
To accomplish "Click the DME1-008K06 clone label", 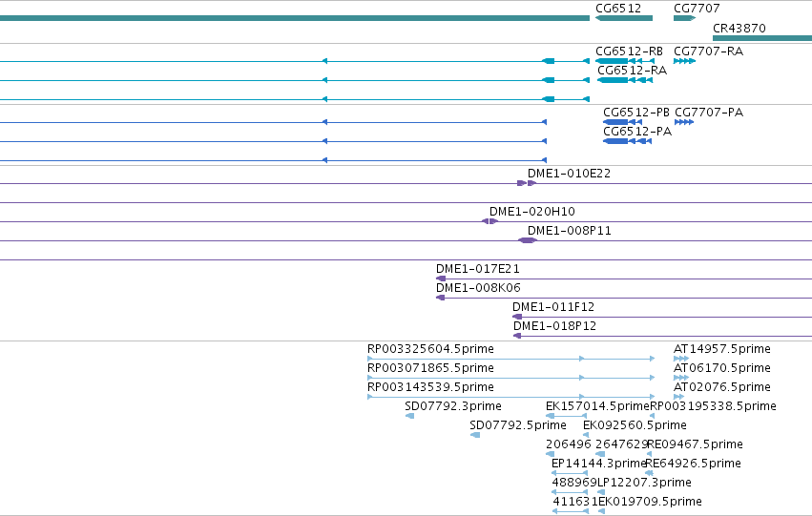I will (x=478, y=288).
